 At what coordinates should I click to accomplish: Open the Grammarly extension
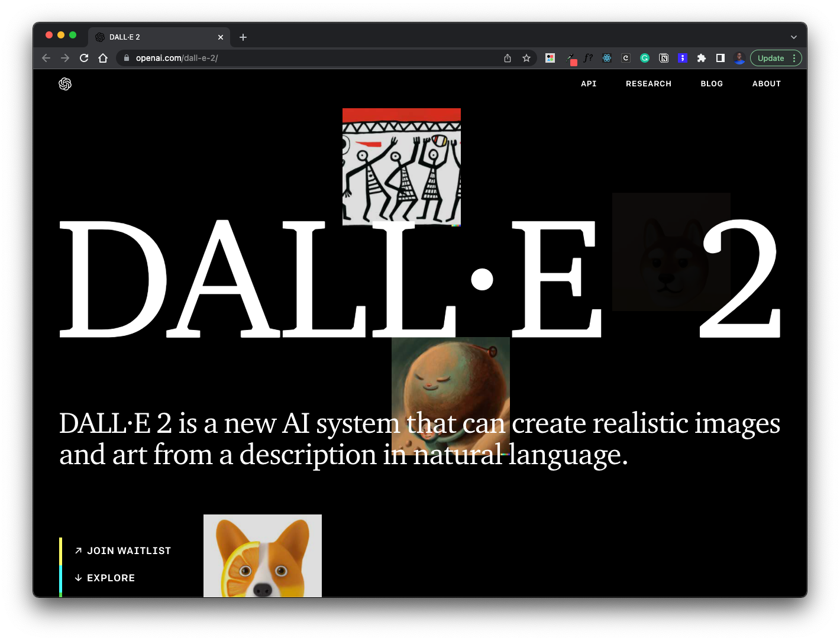[x=645, y=58]
